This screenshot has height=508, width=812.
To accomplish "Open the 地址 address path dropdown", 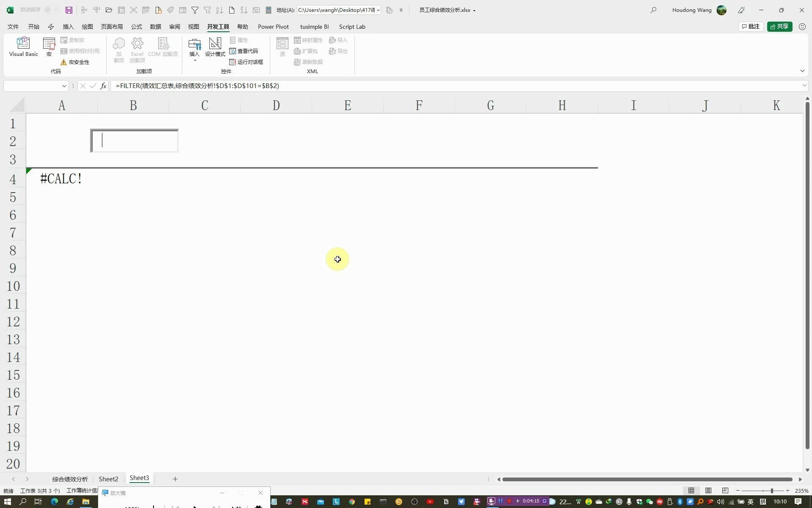I will [x=378, y=10].
